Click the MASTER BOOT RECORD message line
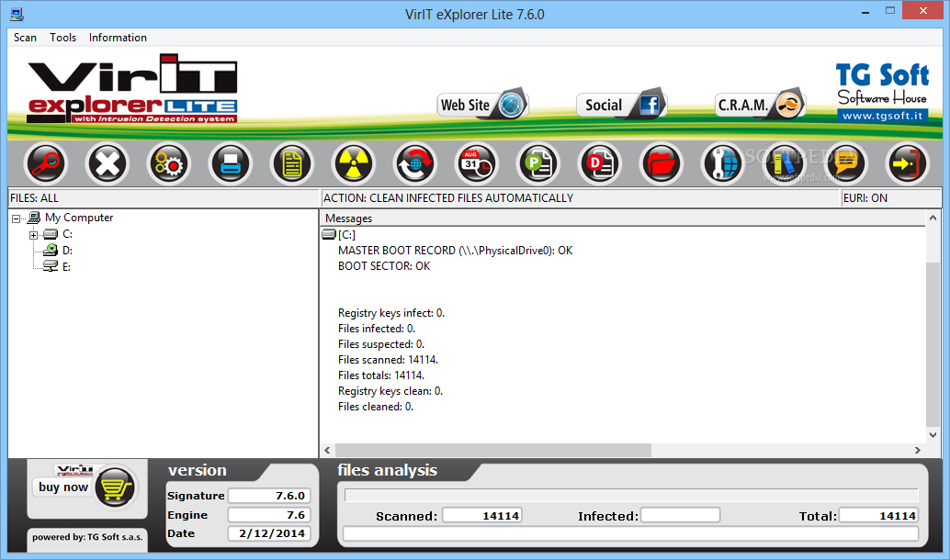 (455, 250)
